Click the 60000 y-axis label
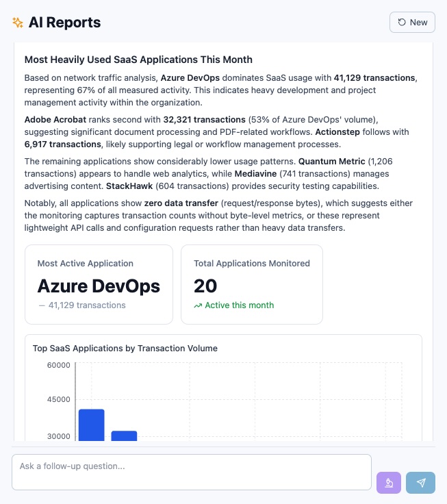This screenshot has height=504, width=447. 58,365
